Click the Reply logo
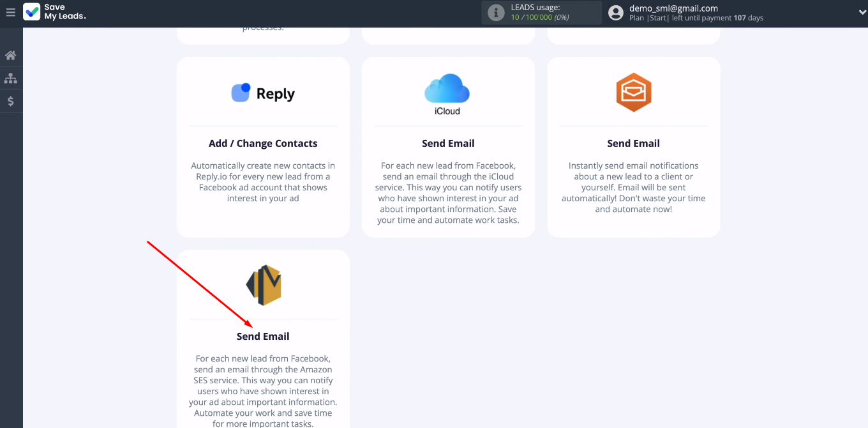 263,93
